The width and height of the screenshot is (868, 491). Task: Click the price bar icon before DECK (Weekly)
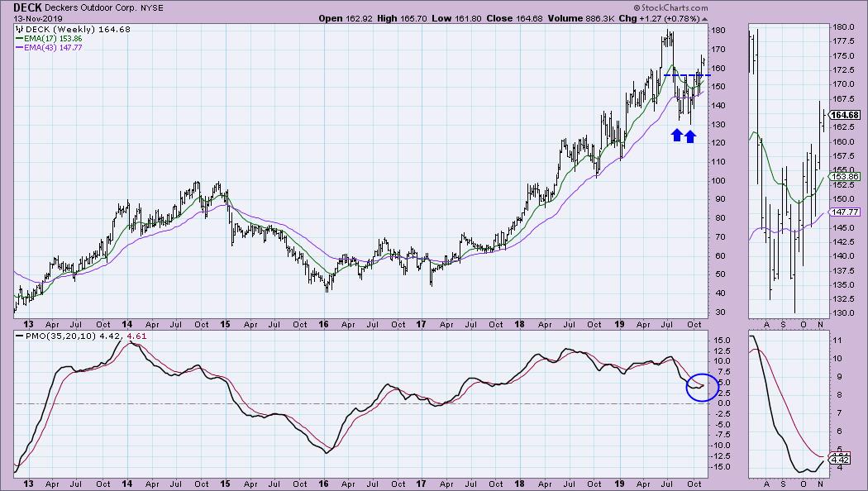(x=18, y=29)
